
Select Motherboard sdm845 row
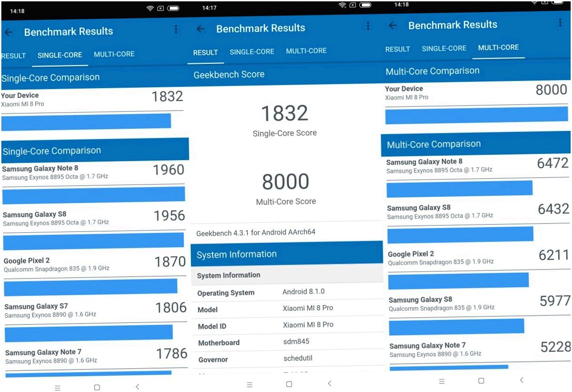[x=288, y=342]
